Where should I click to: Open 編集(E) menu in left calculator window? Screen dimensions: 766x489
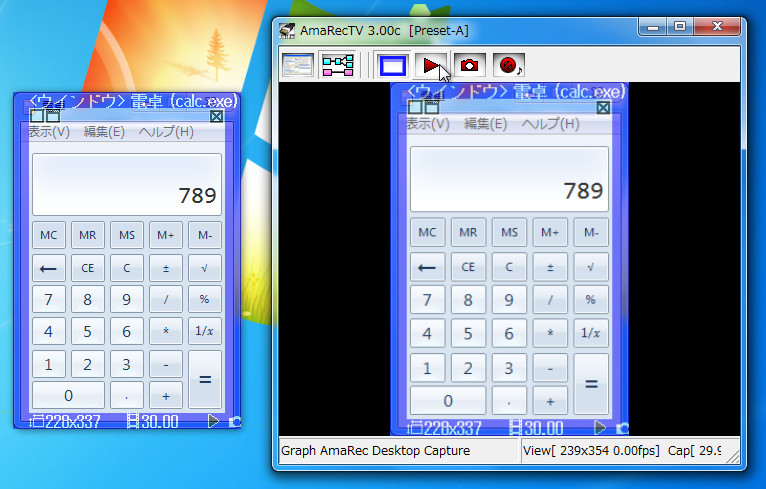coord(104,131)
